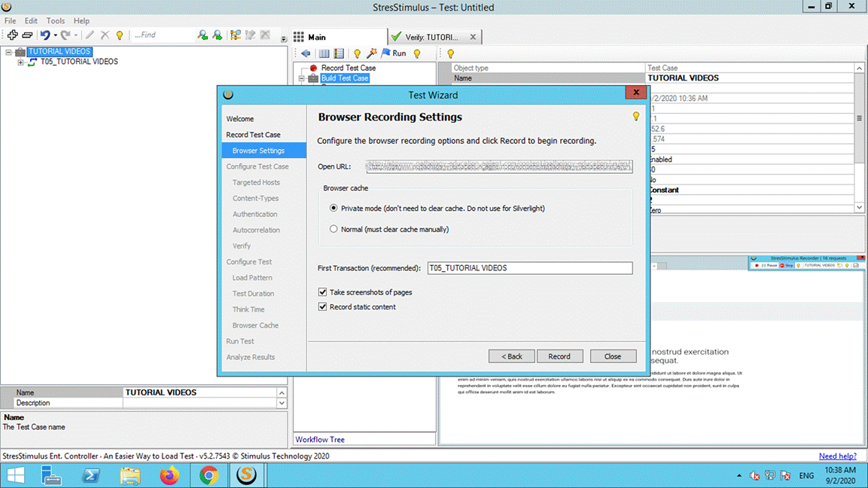Click the Find search box
The height and width of the screenshot is (488, 868).
coord(163,35)
